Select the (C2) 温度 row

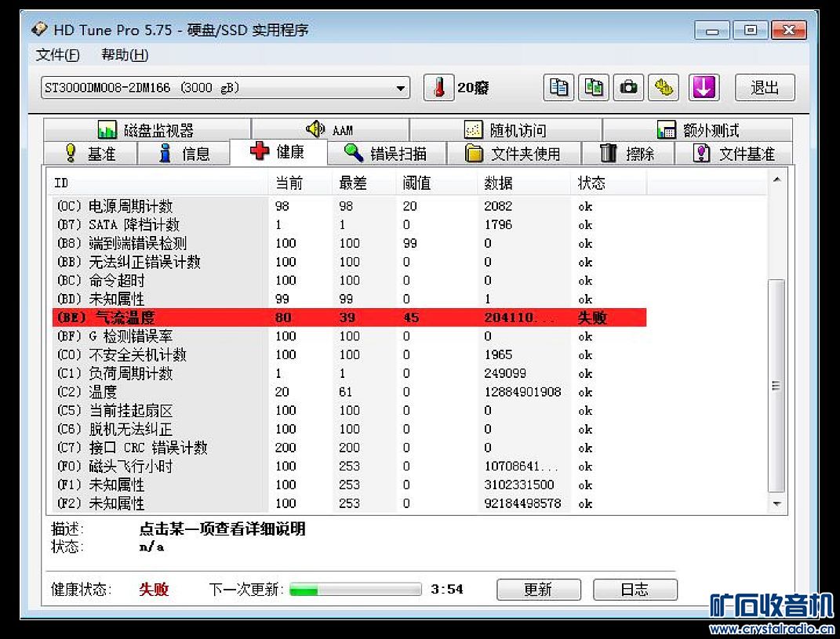pos(349,391)
